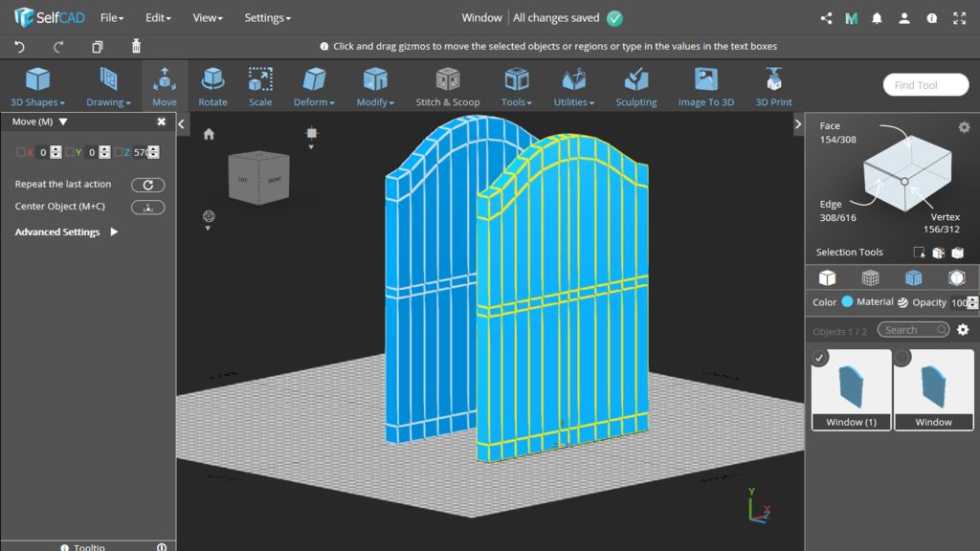Open the Sculpting tool

point(635,86)
